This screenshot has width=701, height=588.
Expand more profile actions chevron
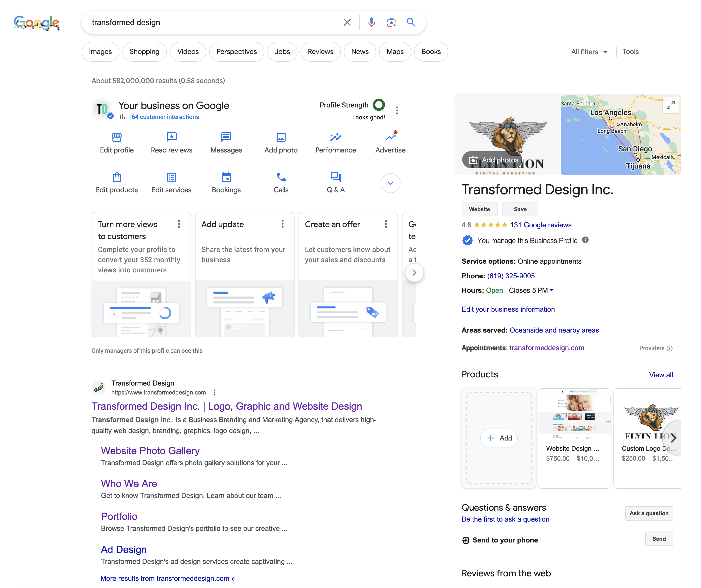(391, 183)
